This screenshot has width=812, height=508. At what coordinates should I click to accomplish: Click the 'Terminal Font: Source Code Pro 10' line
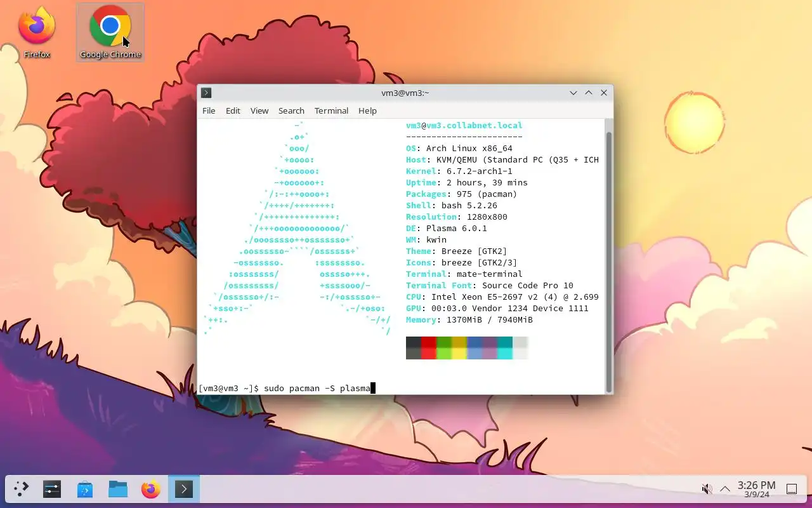490,286
